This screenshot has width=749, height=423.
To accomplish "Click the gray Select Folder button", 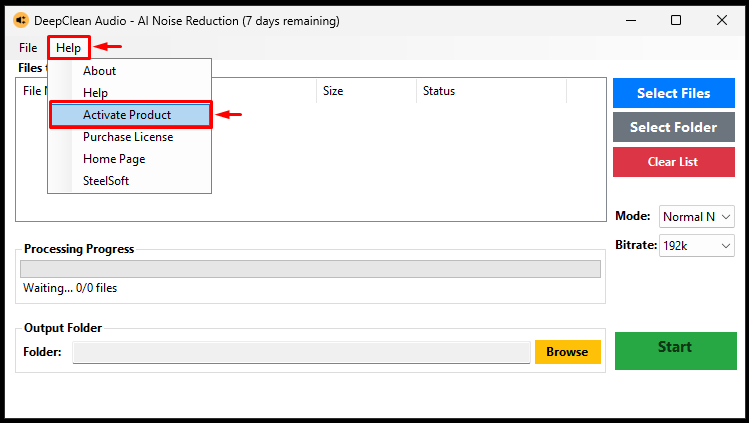I will tap(674, 127).
